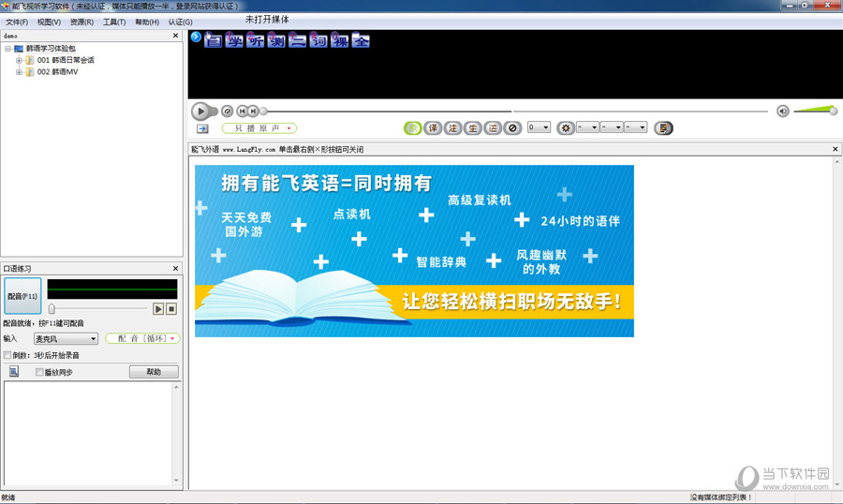
Task: Select the 二 mode icon
Action: 297,40
